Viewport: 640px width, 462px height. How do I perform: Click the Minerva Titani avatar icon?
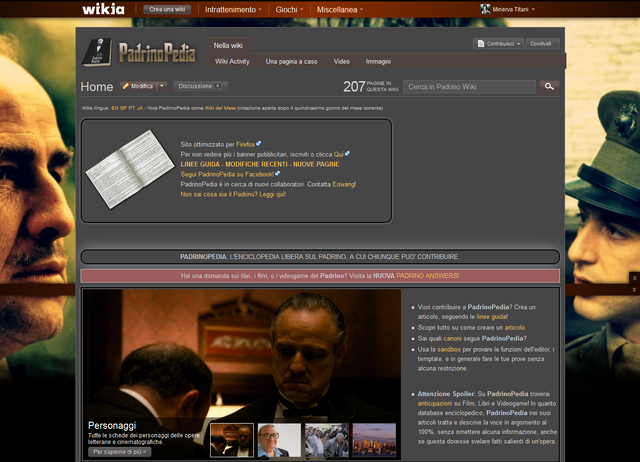[x=485, y=9]
